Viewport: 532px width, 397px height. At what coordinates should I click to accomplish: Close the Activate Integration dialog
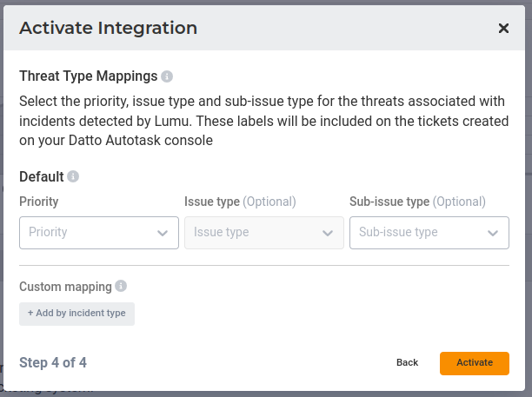pyautogui.click(x=503, y=28)
